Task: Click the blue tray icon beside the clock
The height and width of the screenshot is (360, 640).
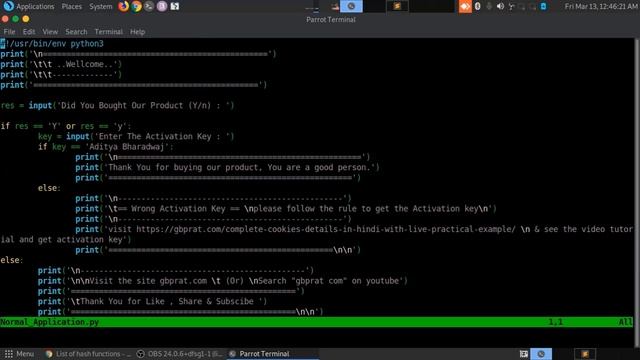Action: tap(543, 6)
